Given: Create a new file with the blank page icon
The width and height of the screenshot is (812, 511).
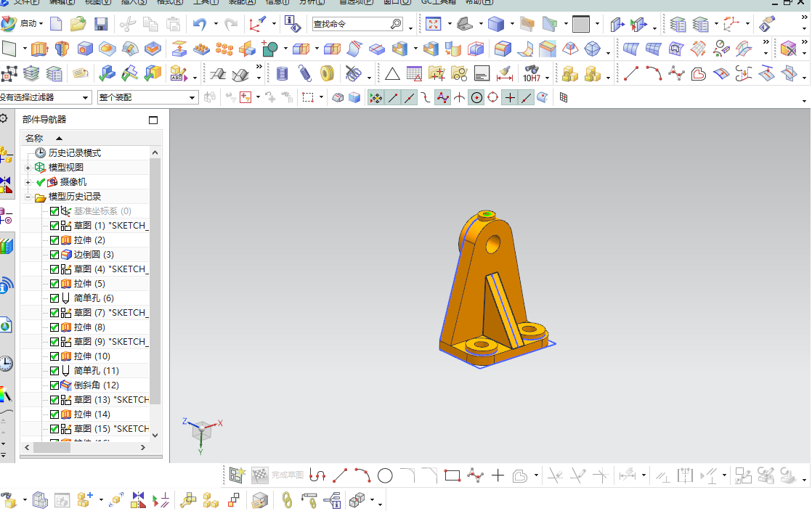Looking at the screenshot, I should pyautogui.click(x=56, y=24).
